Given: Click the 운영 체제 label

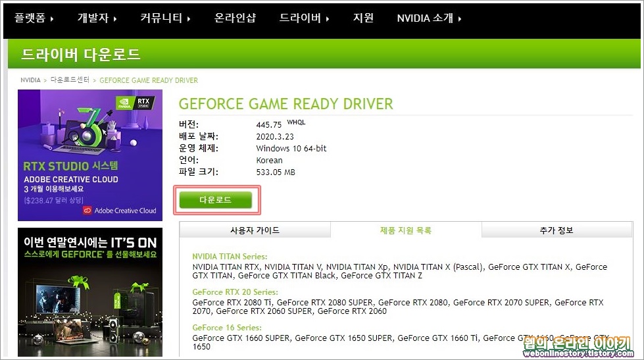Looking at the screenshot, I should pyautogui.click(x=199, y=148).
